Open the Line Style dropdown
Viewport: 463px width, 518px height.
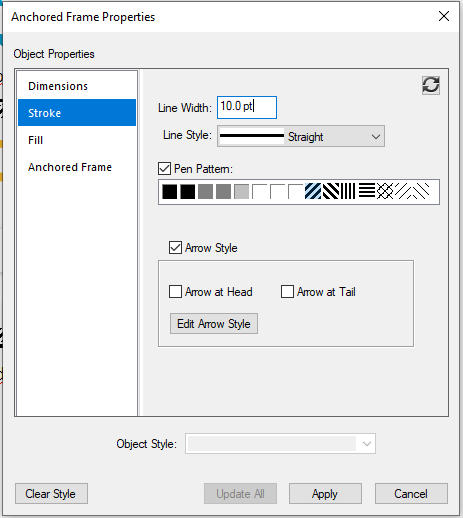(301, 136)
